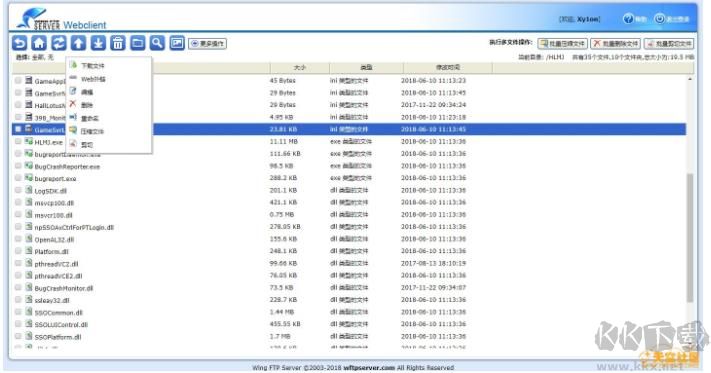The height and width of the screenshot is (373, 711).
Task: Choose 剪切 in the context menu
Action: click(x=87, y=145)
